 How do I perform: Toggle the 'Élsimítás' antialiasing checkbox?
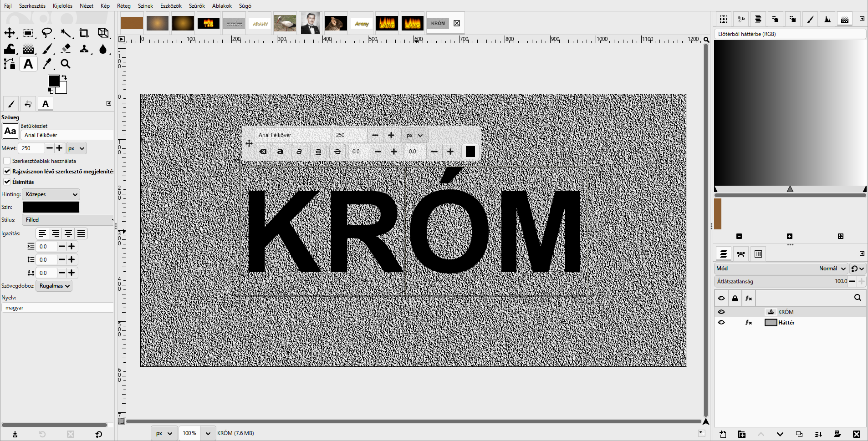pos(7,182)
